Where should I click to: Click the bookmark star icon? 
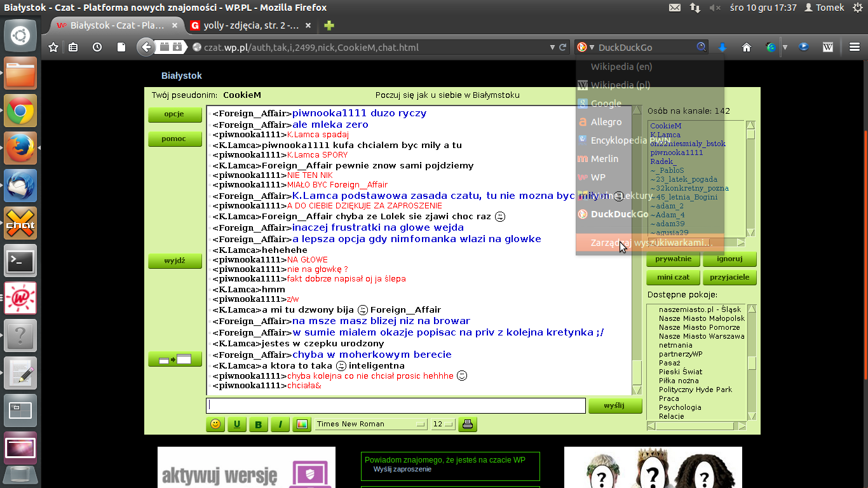point(53,47)
